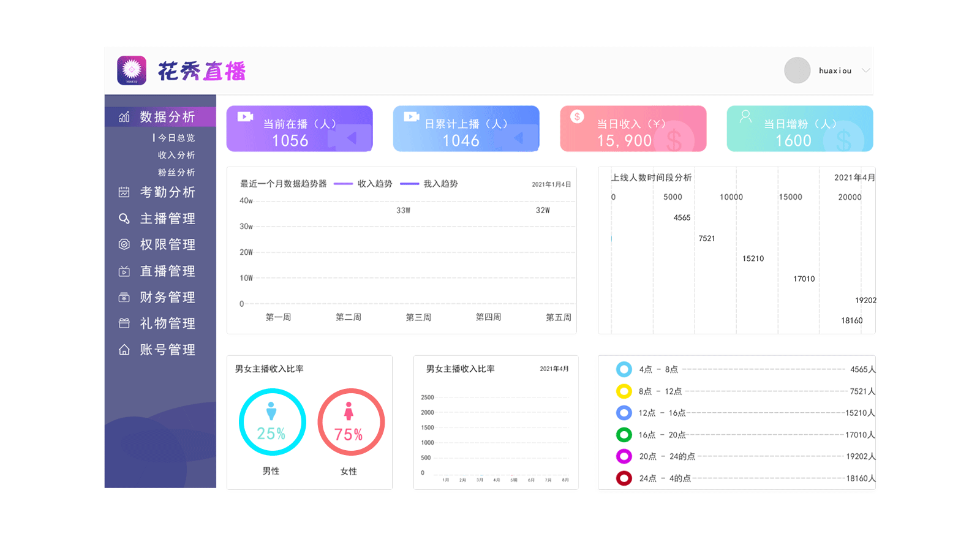
Task: Click the 当前在播 value 1056
Action: (x=290, y=141)
